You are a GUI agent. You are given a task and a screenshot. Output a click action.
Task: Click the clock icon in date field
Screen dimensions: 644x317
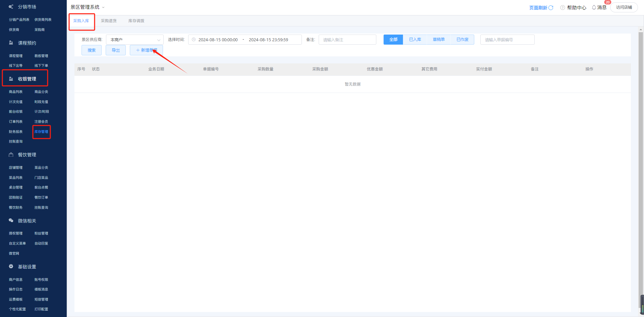(194, 40)
